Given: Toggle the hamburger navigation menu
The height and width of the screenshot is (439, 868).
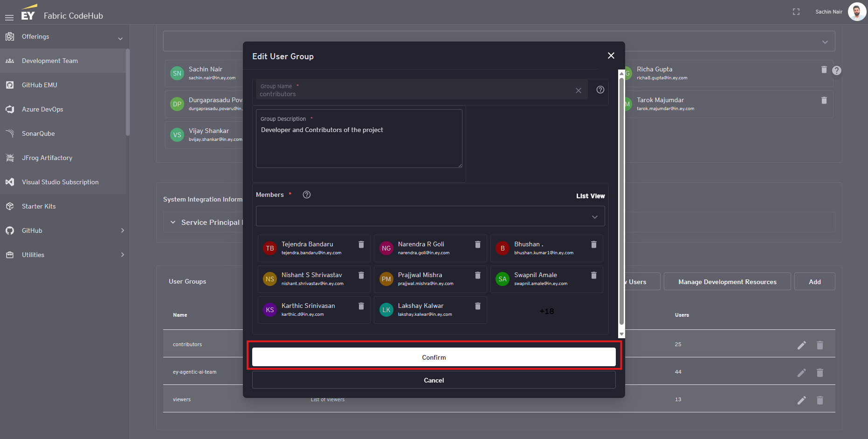Looking at the screenshot, I should [9, 17].
